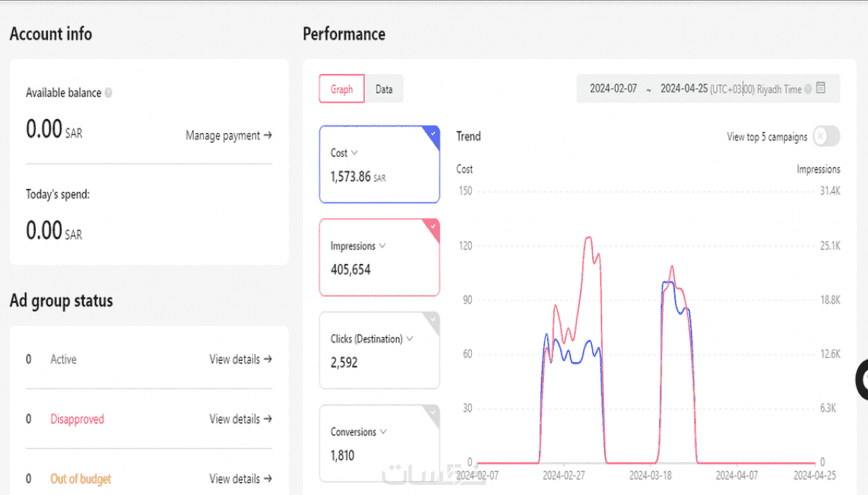Click the dark chat bubble icon at right edge
Image resolution: width=868 pixels, height=495 pixels.
tap(862, 380)
